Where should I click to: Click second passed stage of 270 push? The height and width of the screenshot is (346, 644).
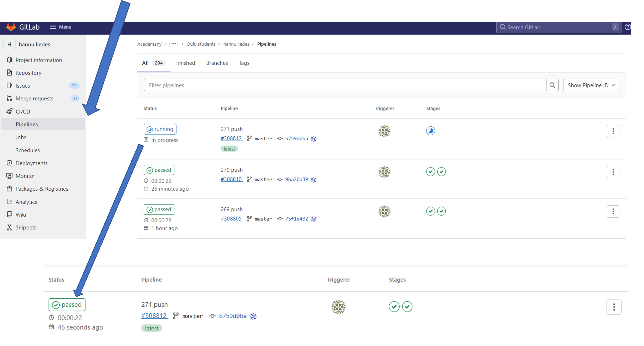(x=441, y=172)
